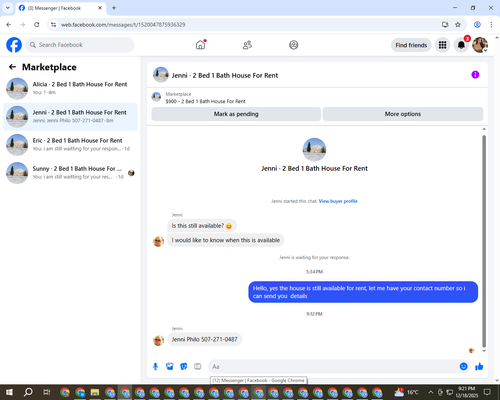Open File Explorer from the taskbar
The height and width of the screenshot is (400, 500).
95,392
